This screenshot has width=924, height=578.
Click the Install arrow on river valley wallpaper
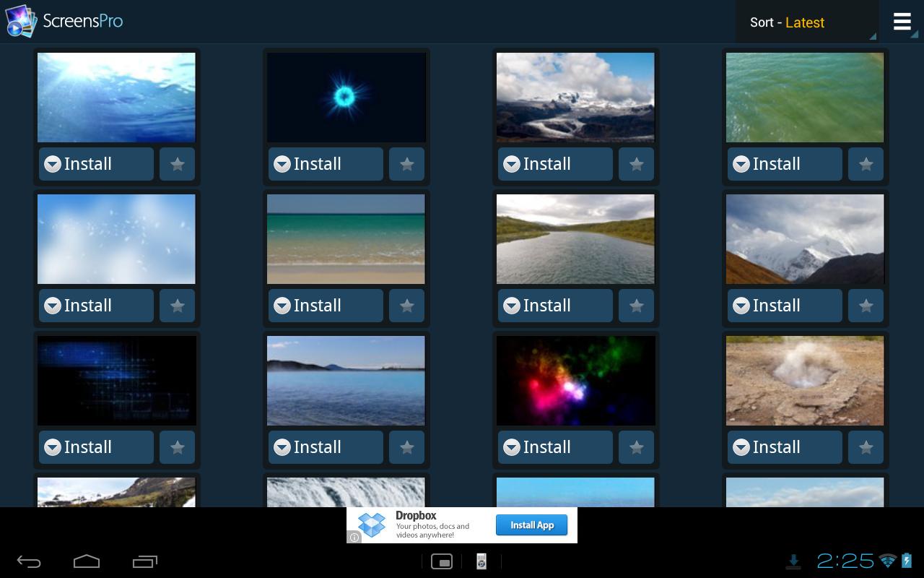512,306
